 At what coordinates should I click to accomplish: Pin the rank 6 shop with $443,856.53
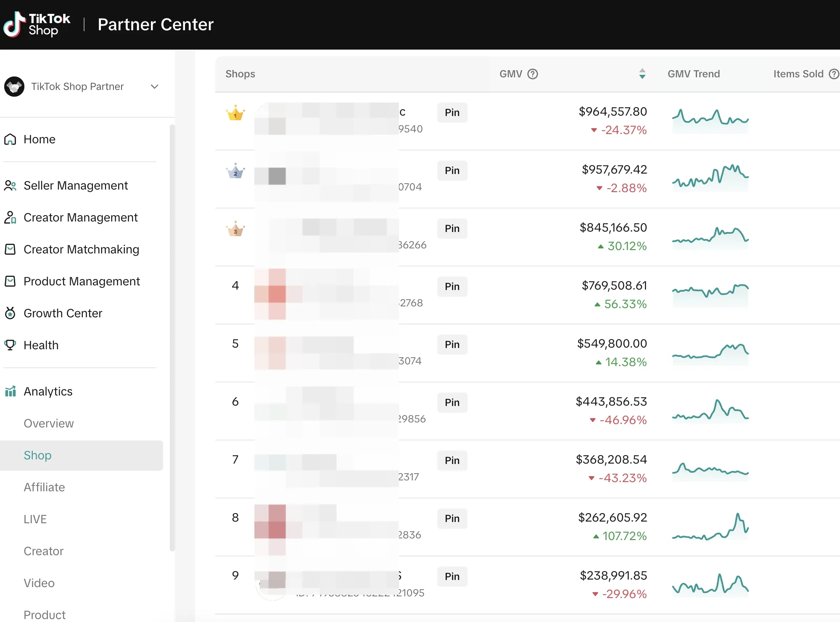(x=452, y=403)
